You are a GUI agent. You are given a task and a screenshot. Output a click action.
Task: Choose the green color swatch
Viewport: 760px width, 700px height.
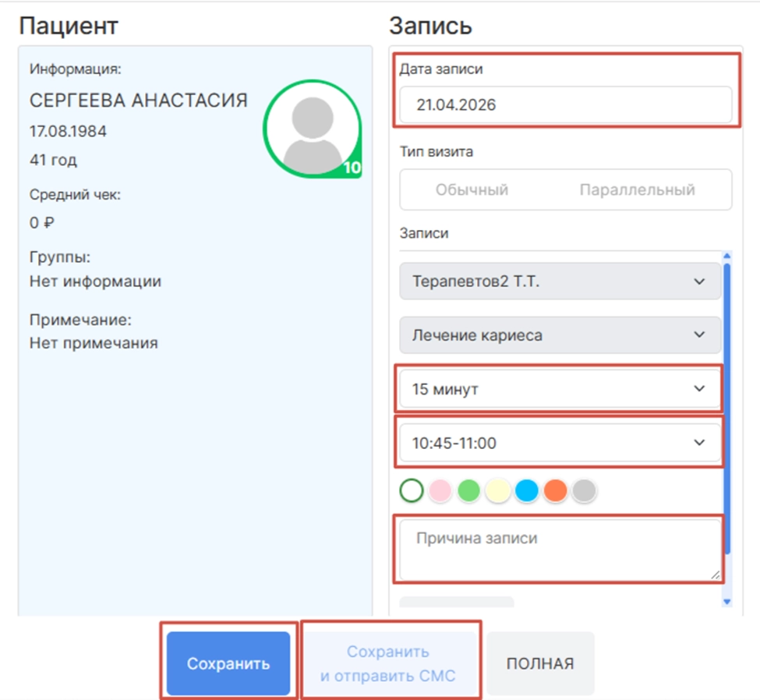pos(468,490)
